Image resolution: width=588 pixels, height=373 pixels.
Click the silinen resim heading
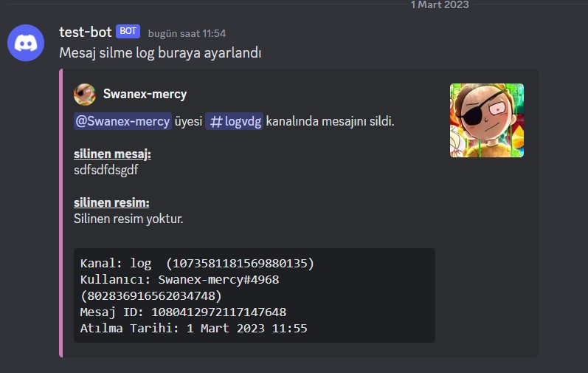click(111, 202)
